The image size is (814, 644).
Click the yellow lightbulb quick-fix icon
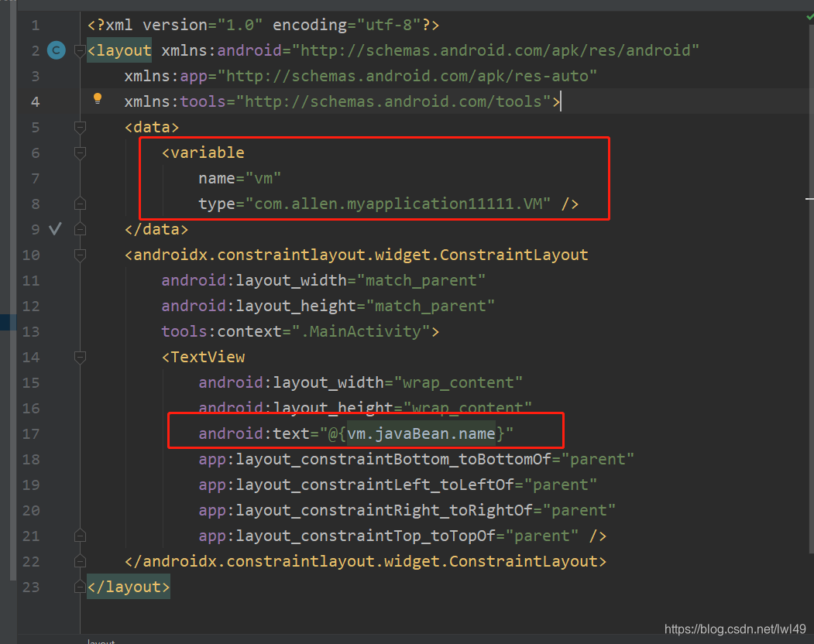(x=97, y=98)
